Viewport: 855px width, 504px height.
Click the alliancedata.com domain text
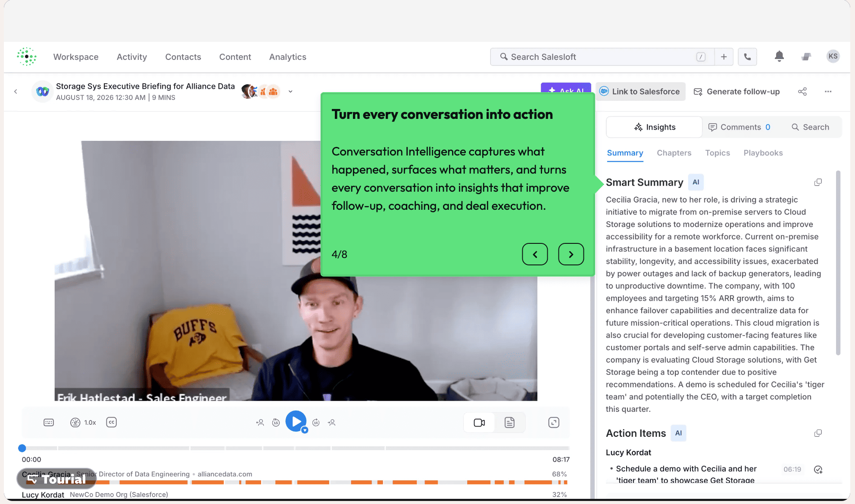225,474
